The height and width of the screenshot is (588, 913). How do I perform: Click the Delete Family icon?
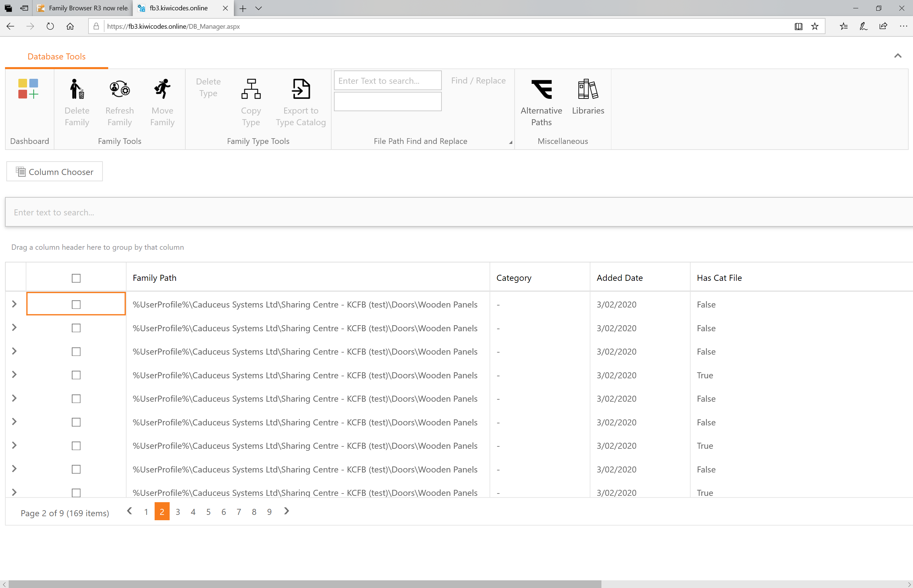coord(77,89)
